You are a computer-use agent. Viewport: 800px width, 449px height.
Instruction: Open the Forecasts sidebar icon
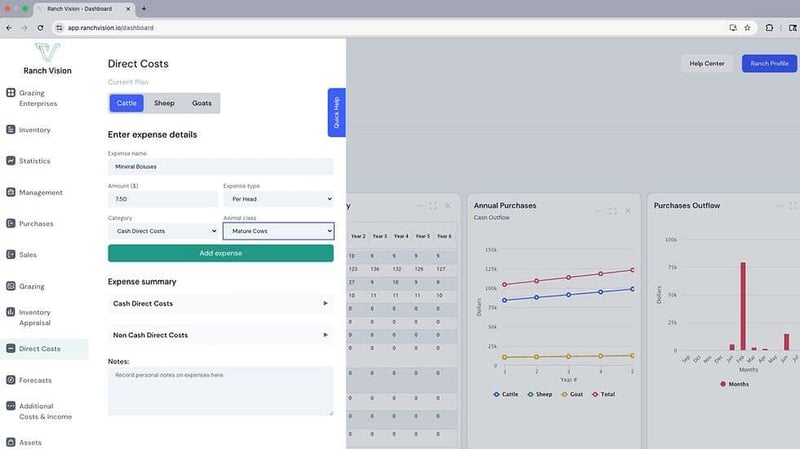point(11,380)
